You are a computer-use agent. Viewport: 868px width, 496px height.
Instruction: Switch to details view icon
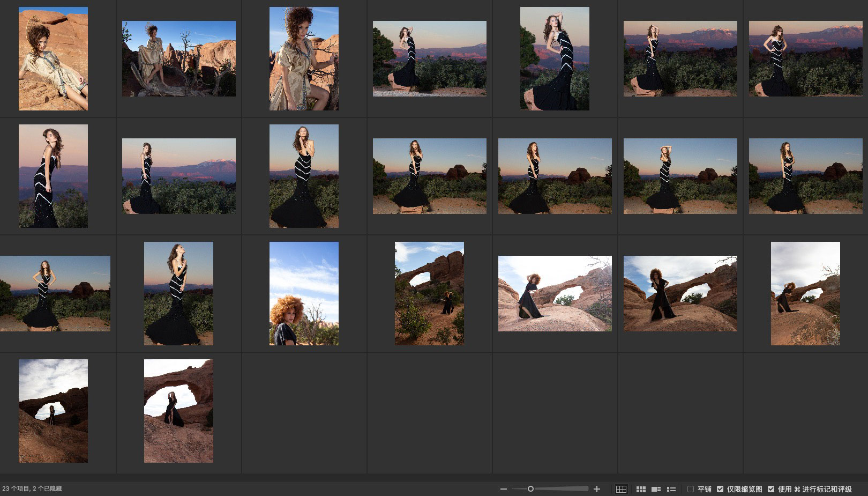tap(656, 489)
